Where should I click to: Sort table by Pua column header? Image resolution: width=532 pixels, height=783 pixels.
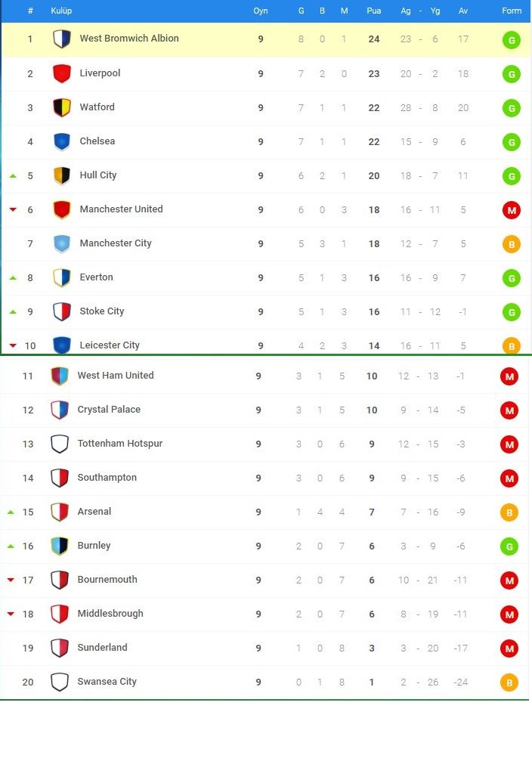click(374, 11)
